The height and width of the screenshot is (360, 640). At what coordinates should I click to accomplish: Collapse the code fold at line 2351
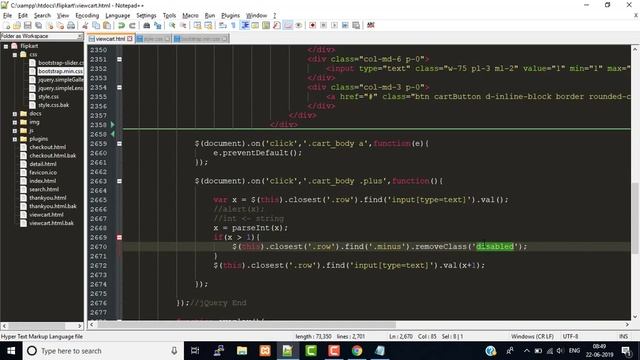coord(119,60)
